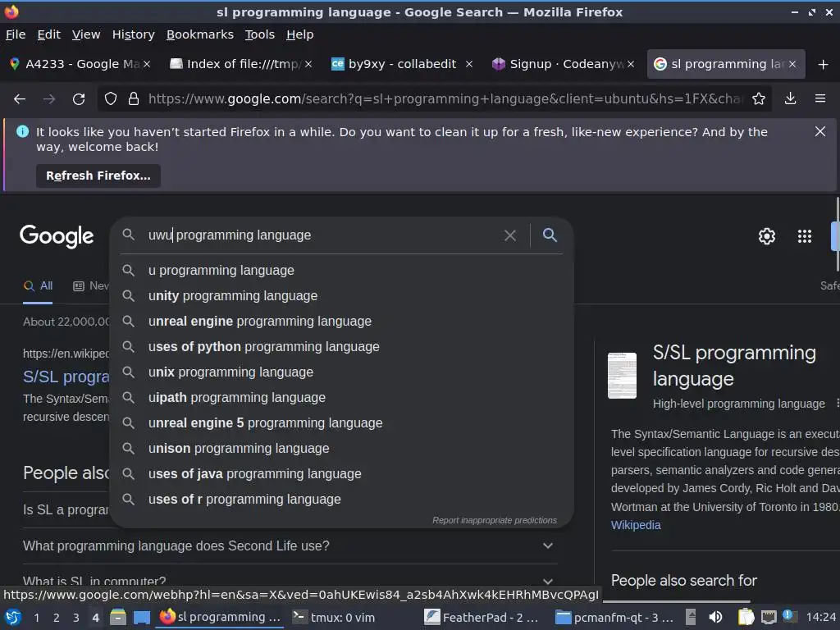Expand the Second Life question

point(290,546)
